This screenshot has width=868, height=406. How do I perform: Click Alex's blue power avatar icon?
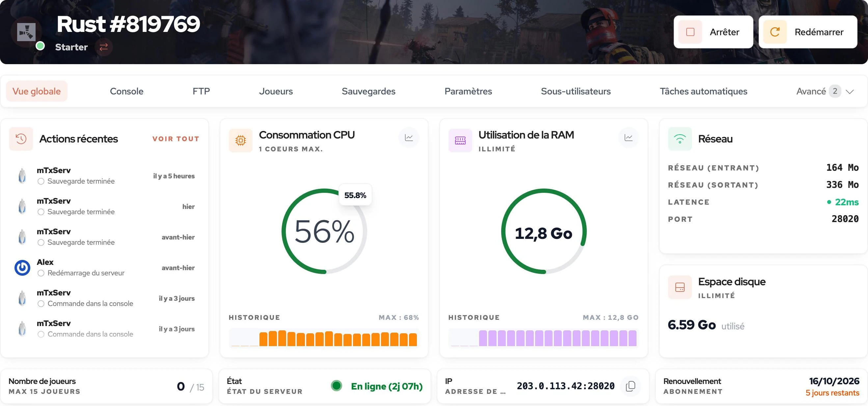(22, 267)
